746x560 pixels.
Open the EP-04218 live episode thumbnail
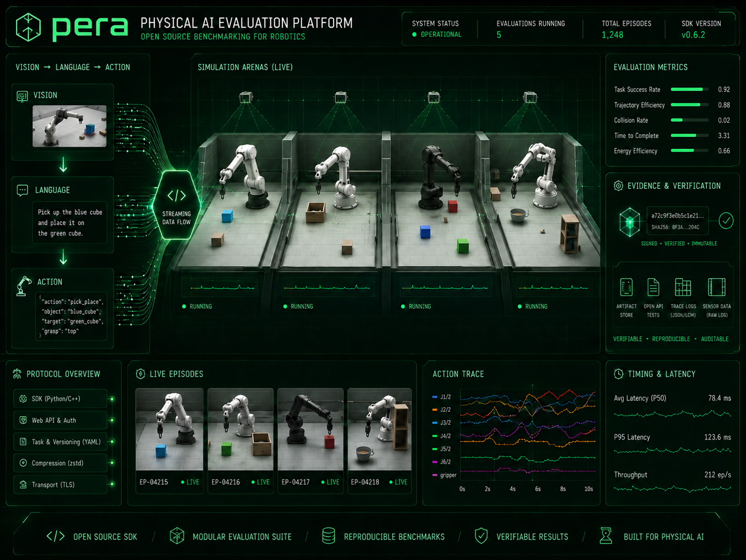(380, 430)
